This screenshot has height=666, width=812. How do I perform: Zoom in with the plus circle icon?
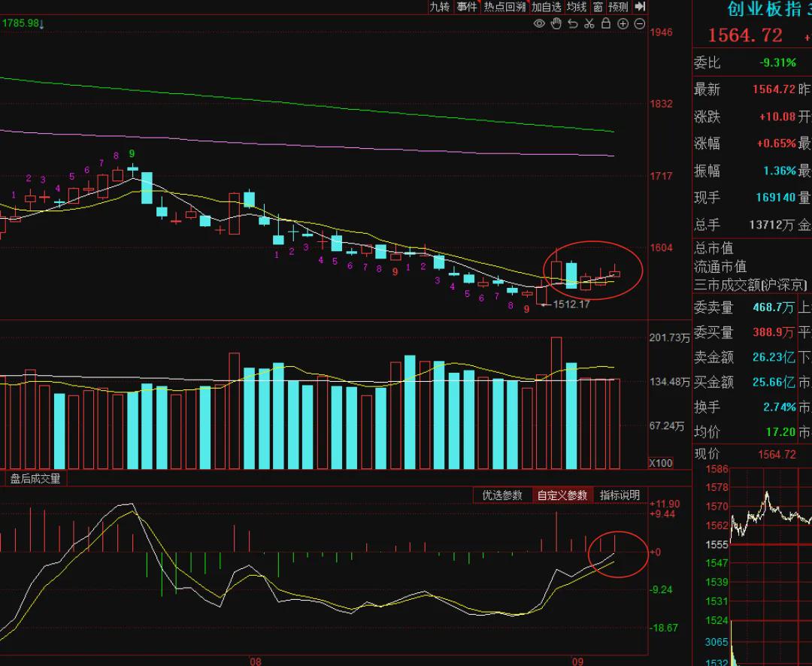point(623,24)
